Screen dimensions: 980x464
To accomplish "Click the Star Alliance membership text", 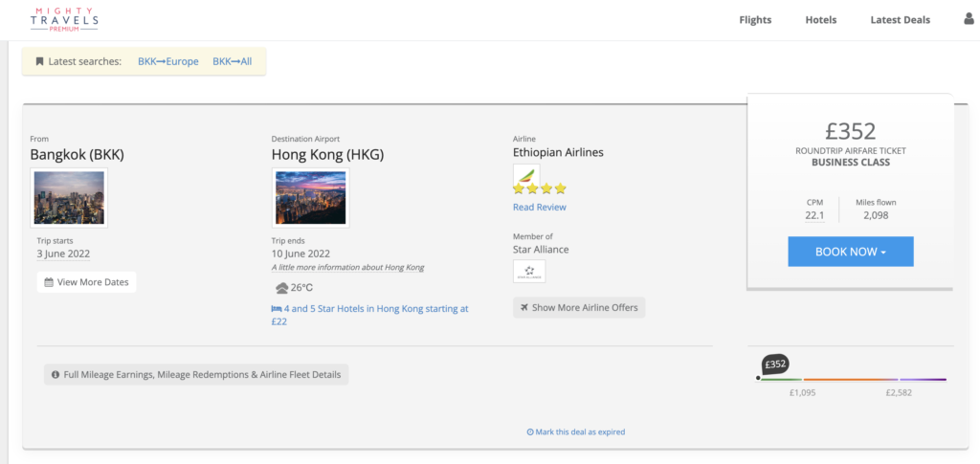I will (541, 250).
